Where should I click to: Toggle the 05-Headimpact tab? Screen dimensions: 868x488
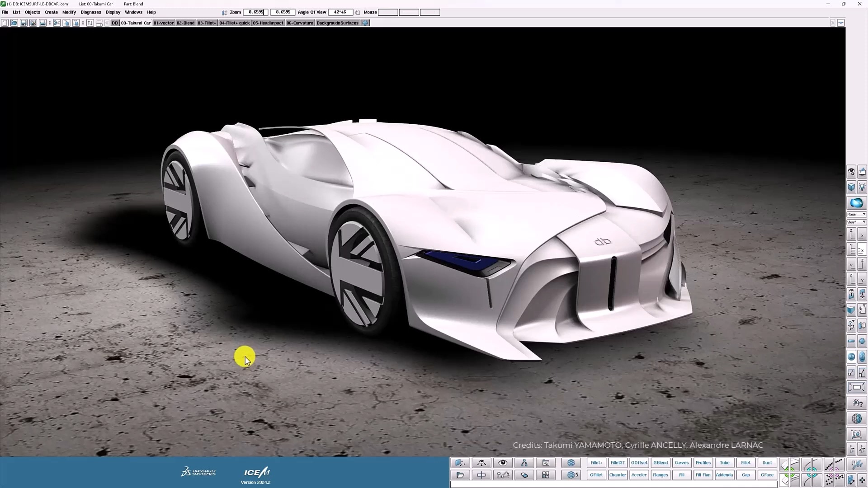(x=267, y=23)
